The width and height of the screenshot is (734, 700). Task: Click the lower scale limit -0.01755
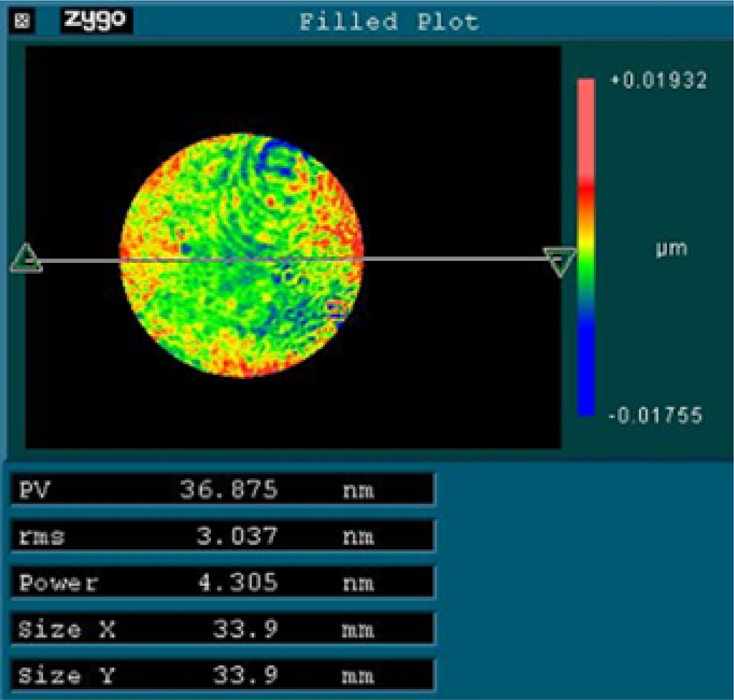point(656,415)
